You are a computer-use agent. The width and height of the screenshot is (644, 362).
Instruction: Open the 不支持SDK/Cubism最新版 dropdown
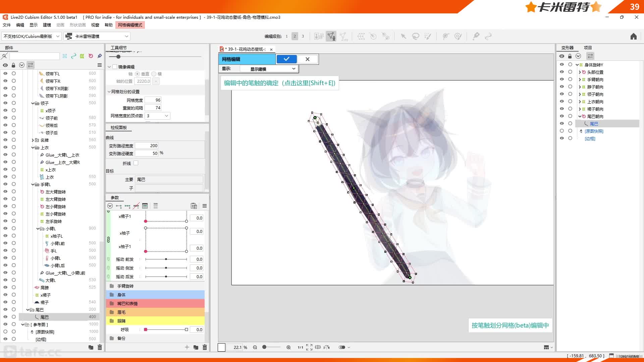point(32,36)
